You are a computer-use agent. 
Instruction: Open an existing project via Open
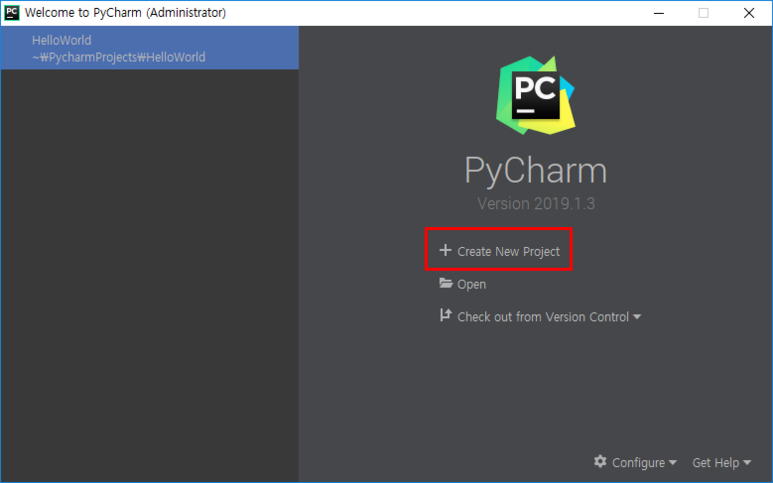point(471,284)
